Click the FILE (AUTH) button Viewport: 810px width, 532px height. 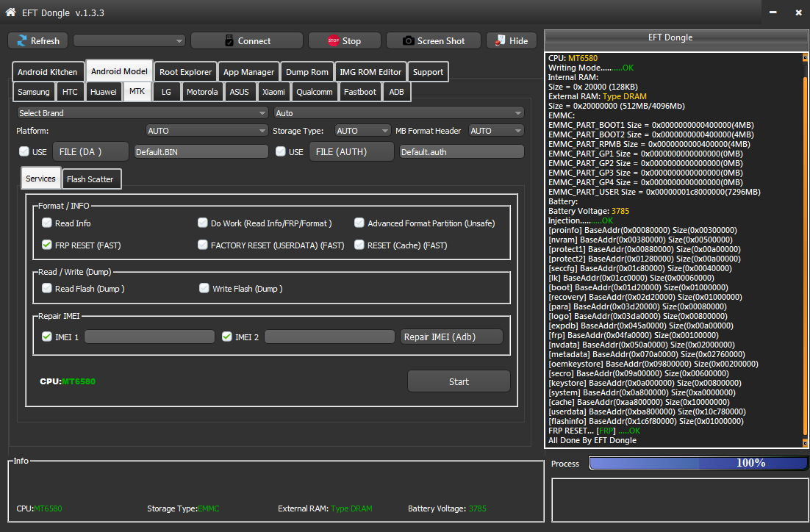click(x=351, y=151)
